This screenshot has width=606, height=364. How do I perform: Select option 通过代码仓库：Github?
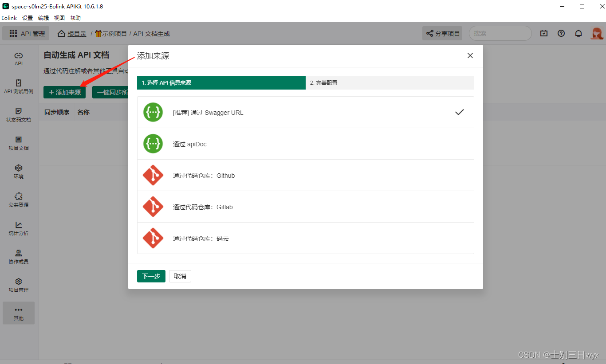(306, 176)
